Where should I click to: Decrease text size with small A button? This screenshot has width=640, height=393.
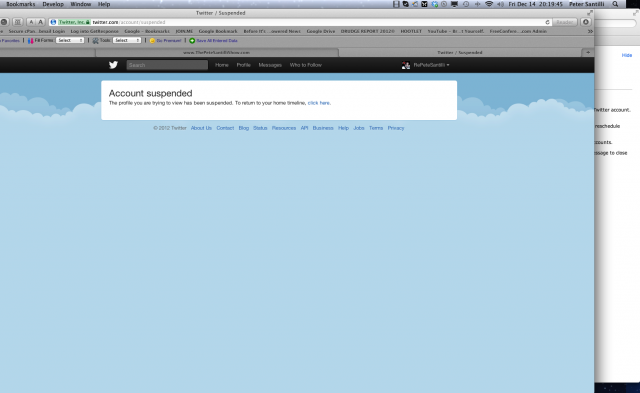tap(31, 22)
